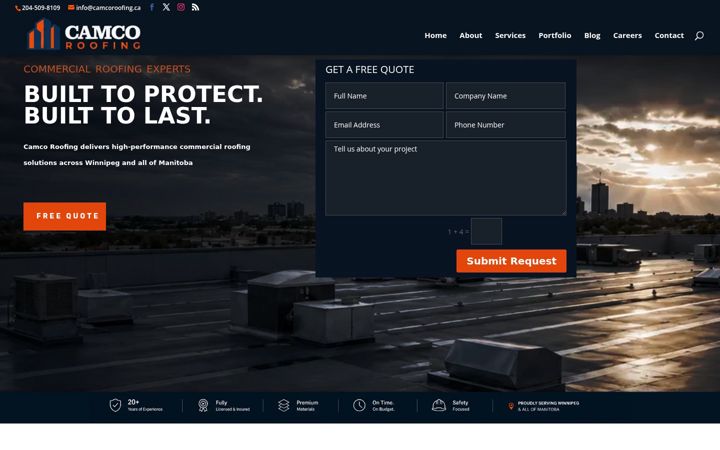Screen dimensions: 720x450
Task: Go to the Home menu item
Action: click(435, 35)
